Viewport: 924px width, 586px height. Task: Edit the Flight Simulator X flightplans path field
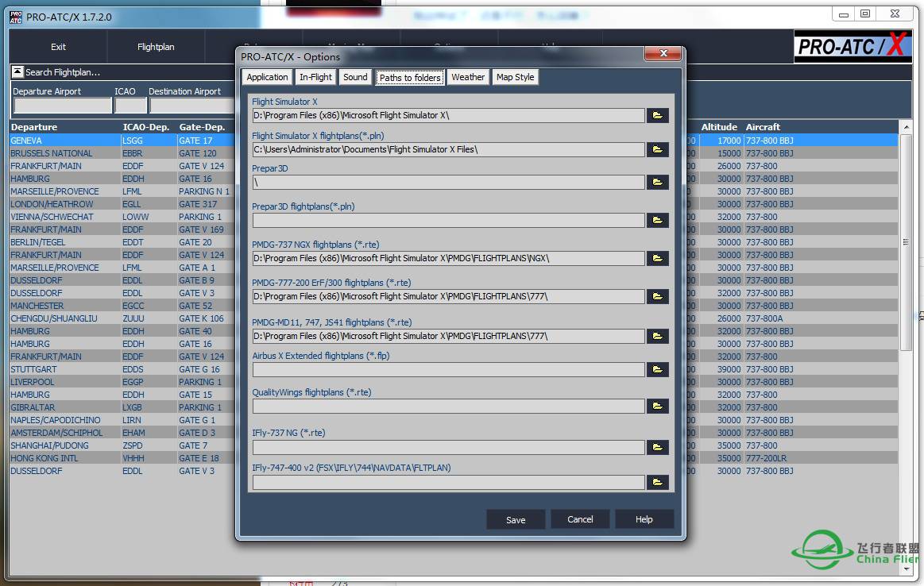coord(448,149)
